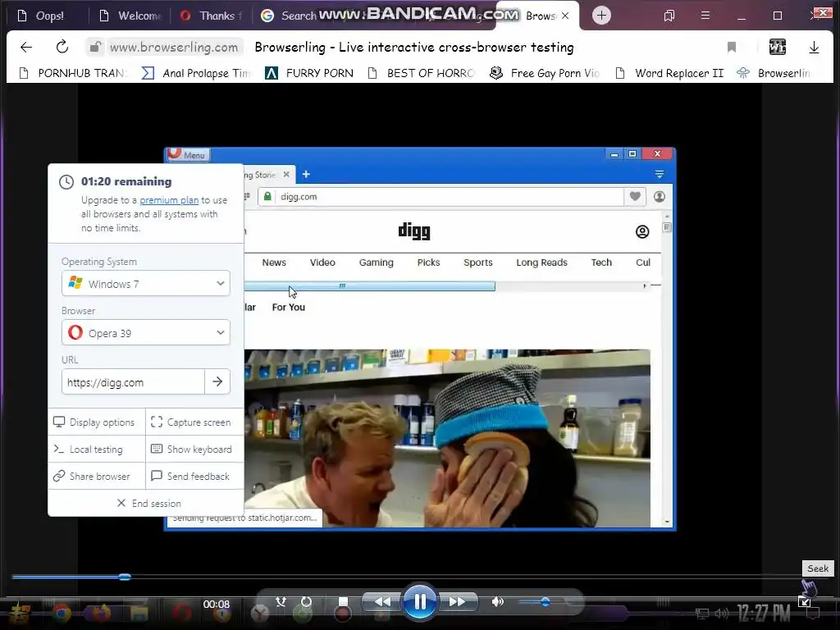Open the Tech section on digg
The image size is (840, 630).
pos(601,262)
